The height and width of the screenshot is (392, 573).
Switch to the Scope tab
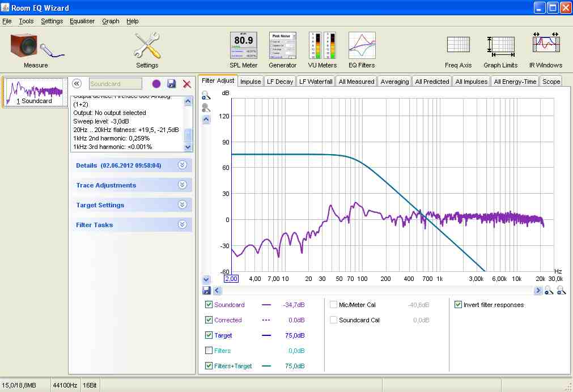click(551, 82)
